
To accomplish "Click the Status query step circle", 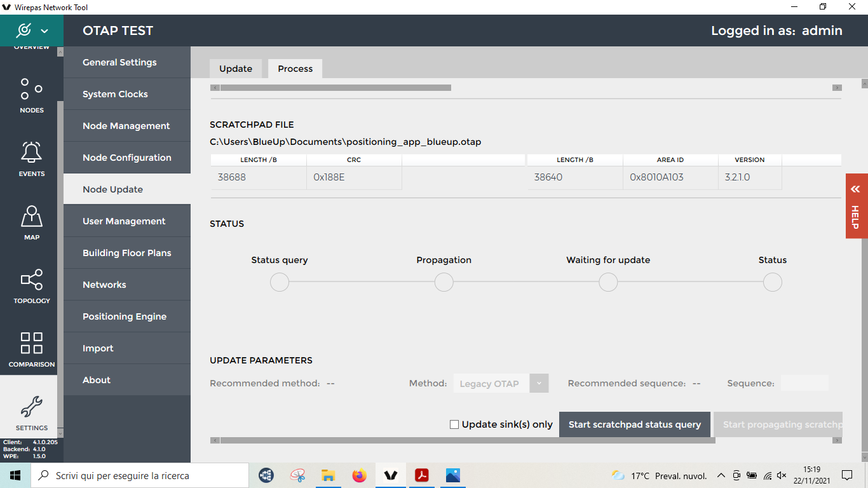I will (280, 282).
